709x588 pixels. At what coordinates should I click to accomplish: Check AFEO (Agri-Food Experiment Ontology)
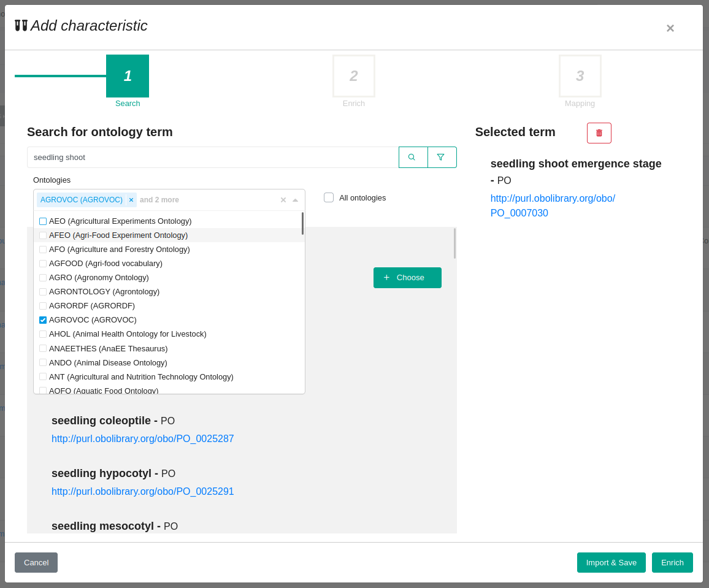[x=43, y=235]
